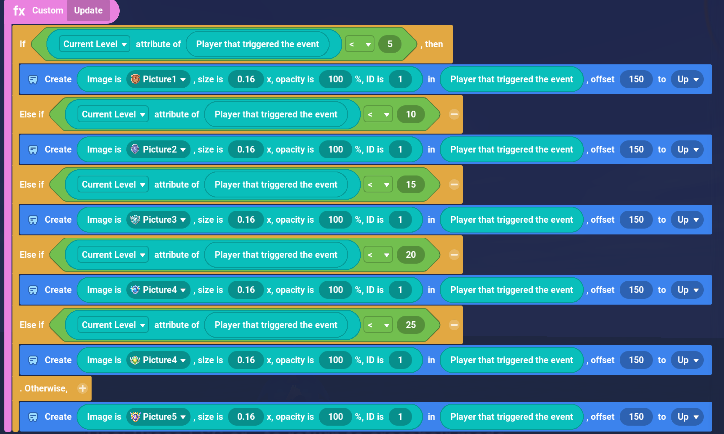The height and width of the screenshot is (434, 724).
Task: Open the Picture2 image dropdown
Action: [158, 150]
